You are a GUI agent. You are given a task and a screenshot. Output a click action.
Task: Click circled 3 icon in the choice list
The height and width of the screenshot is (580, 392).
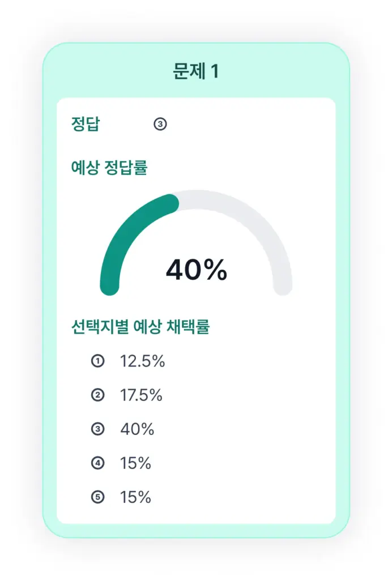pyautogui.click(x=98, y=429)
